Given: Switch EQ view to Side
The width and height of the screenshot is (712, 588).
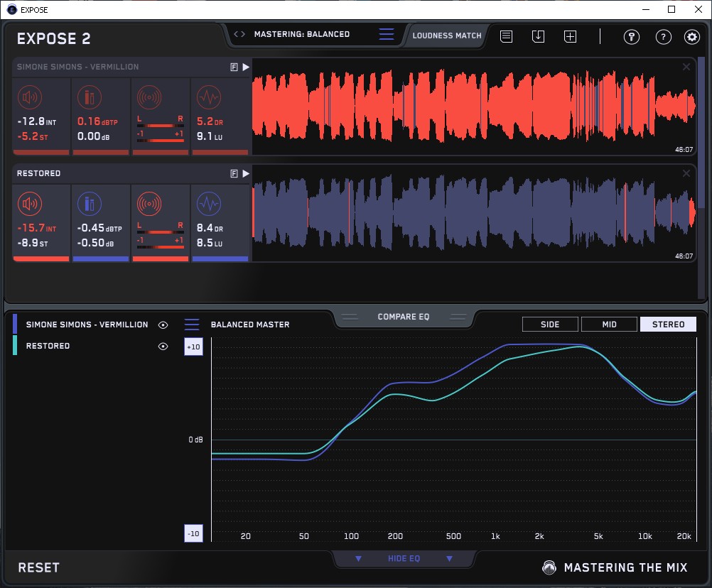Looking at the screenshot, I should coord(550,325).
